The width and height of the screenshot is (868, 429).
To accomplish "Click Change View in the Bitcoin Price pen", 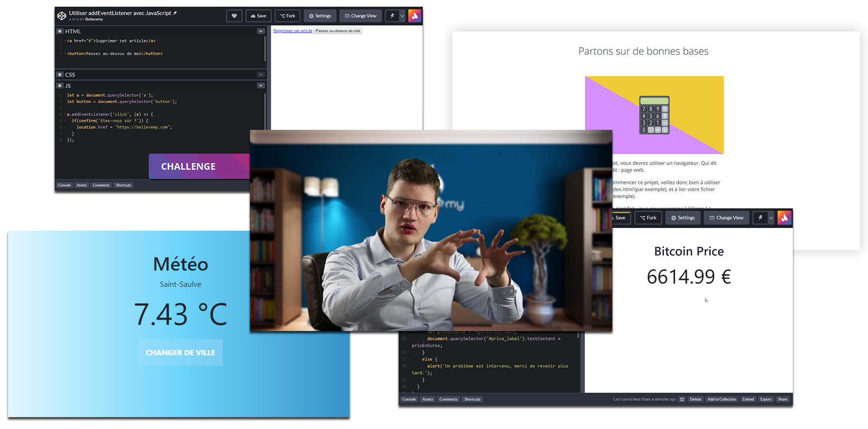I will click(726, 218).
